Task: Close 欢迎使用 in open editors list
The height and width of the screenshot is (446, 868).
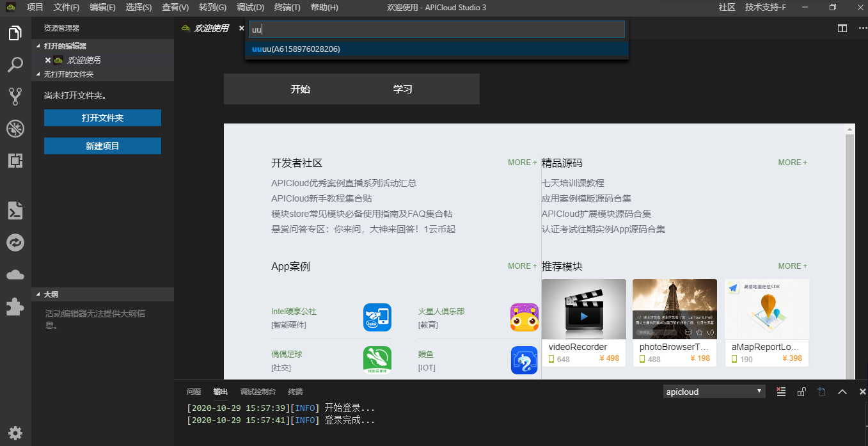Action: pos(48,60)
